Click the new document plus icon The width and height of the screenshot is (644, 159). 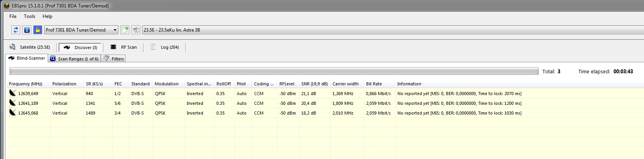pos(125,30)
